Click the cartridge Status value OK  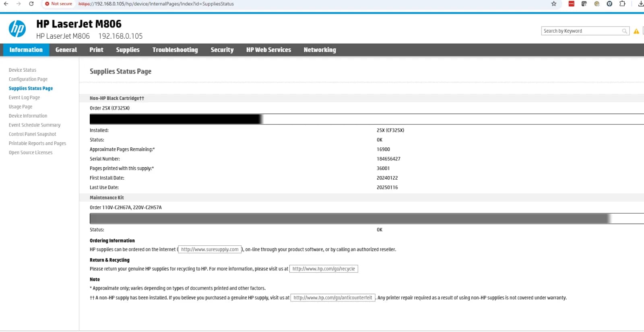tap(380, 140)
